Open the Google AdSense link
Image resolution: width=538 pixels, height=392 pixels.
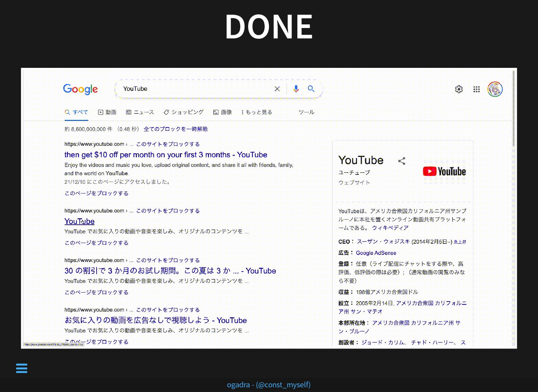pyautogui.click(x=376, y=253)
